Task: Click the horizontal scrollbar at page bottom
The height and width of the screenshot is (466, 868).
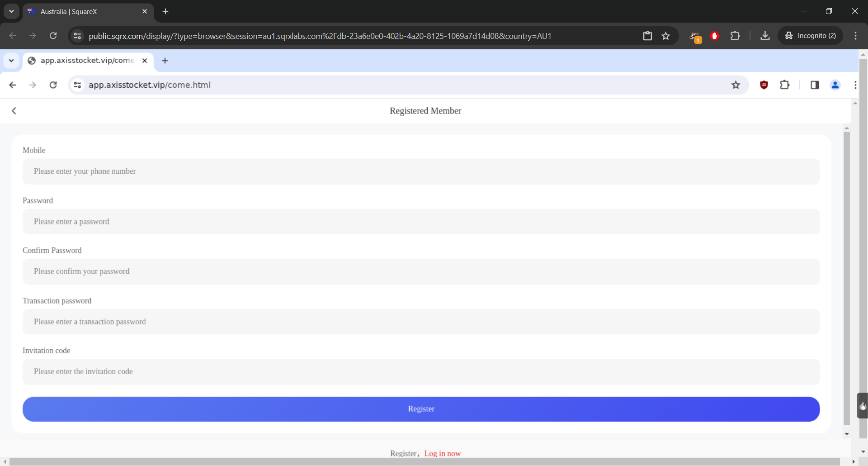Action: tap(424, 461)
